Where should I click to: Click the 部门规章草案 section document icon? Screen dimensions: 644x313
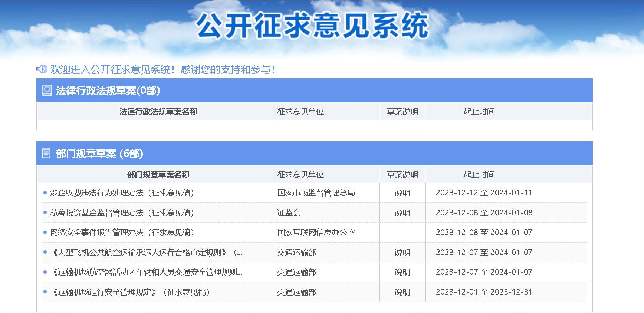[x=46, y=153]
